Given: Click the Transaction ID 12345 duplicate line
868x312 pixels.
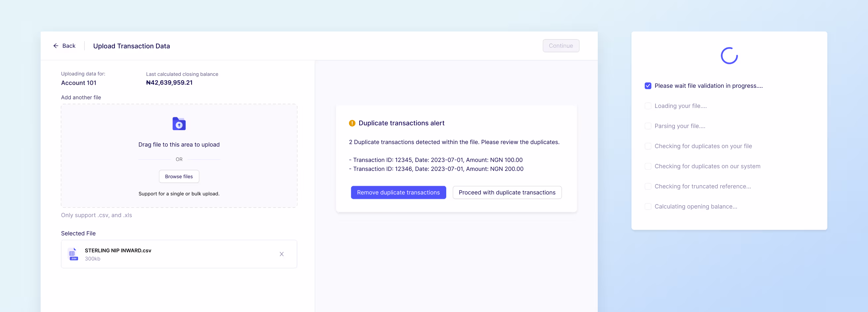Looking at the screenshot, I should (436, 160).
